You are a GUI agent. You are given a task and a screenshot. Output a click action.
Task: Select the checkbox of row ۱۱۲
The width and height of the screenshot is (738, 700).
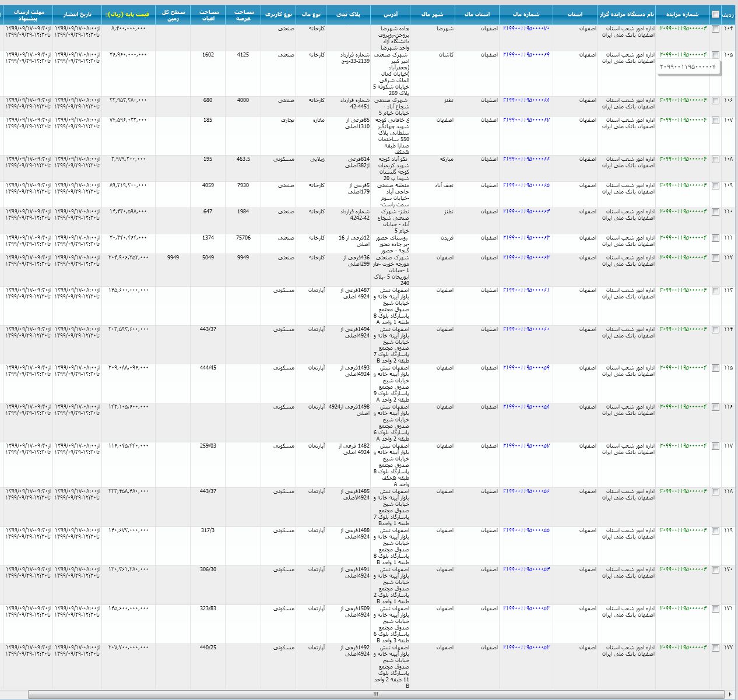tap(715, 258)
